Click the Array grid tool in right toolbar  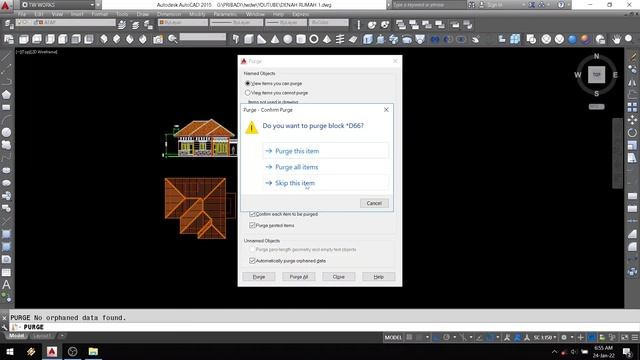[632, 107]
